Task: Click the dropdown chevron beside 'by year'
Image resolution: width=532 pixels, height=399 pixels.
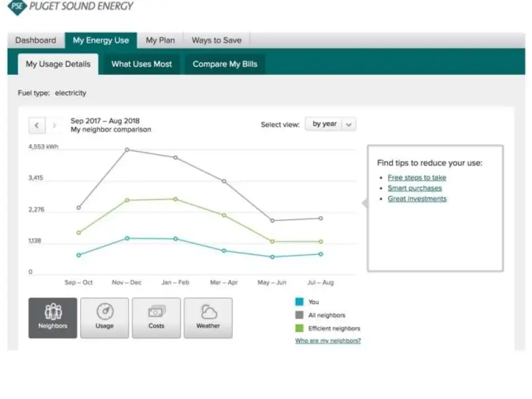Action: (349, 125)
